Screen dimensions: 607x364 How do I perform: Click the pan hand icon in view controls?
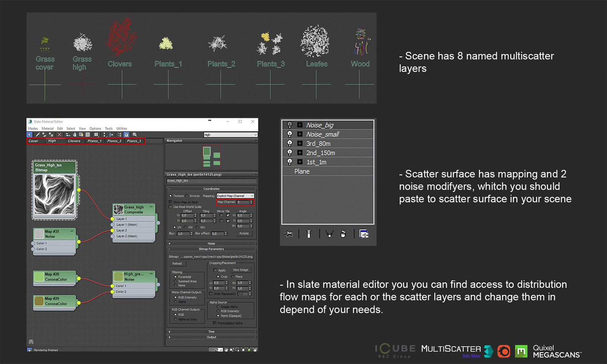pos(226,350)
